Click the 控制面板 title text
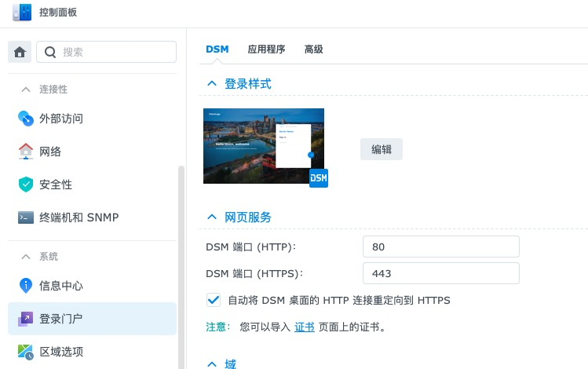 [58, 13]
